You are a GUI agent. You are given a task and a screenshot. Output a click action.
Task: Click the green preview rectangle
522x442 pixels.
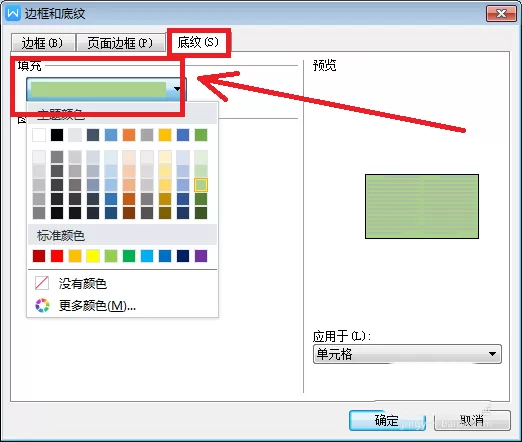coord(422,206)
